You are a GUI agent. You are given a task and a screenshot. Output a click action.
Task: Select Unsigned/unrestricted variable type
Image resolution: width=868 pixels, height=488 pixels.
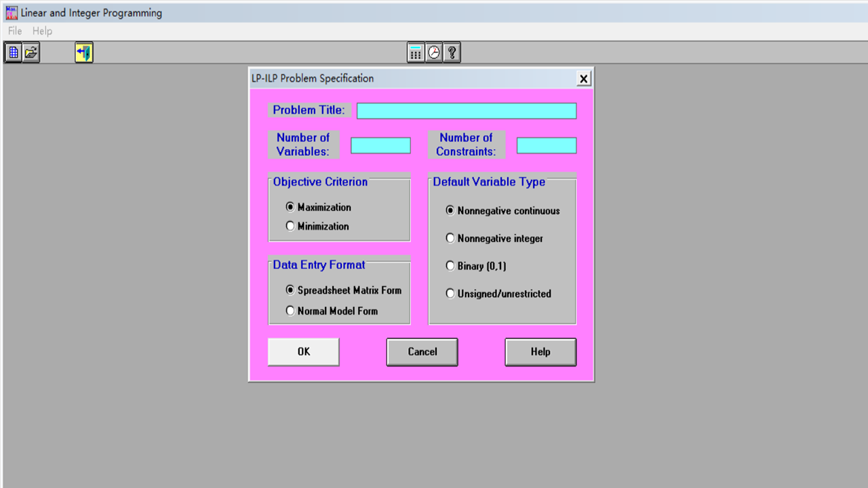(x=450, y=294)
